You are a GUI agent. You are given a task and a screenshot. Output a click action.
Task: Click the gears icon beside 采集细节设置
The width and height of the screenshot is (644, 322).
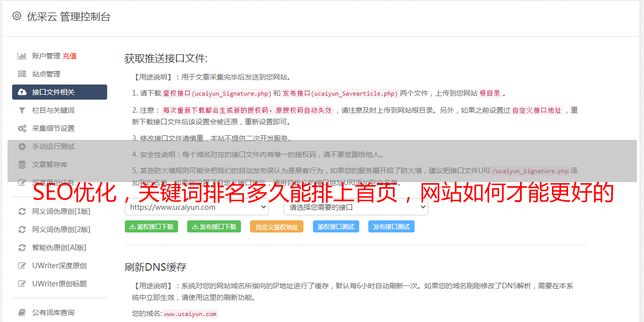coord(22,128)
